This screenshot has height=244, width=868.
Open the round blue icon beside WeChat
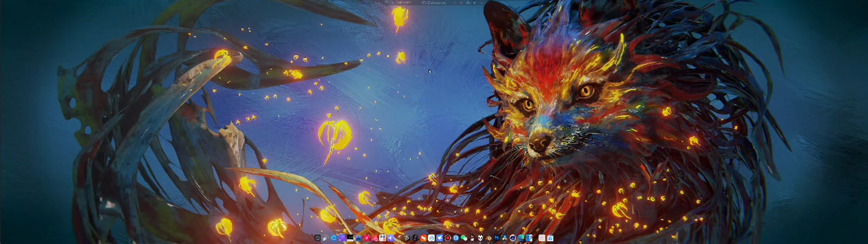click(x=456, y=238)
